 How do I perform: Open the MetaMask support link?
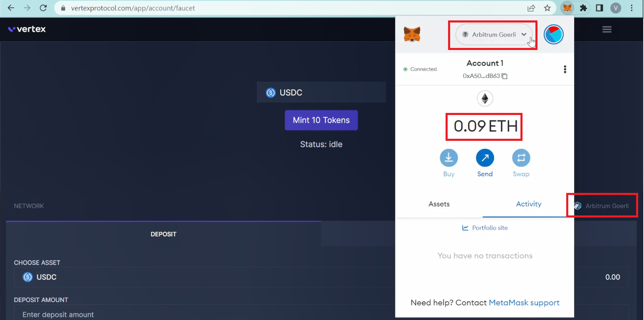point(524,303)
